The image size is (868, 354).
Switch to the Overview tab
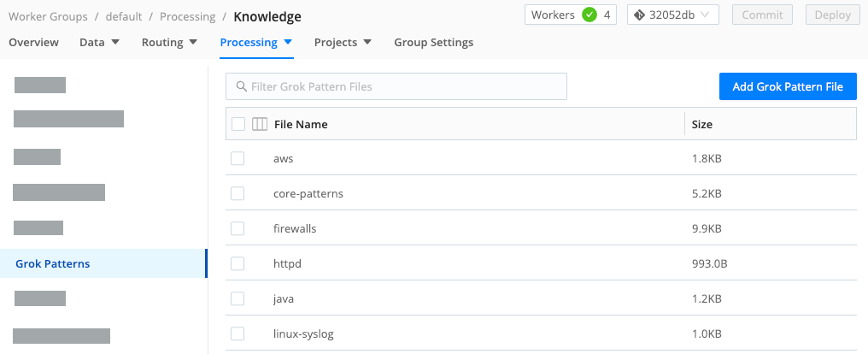pyautogui.click(x=33, y=42)
